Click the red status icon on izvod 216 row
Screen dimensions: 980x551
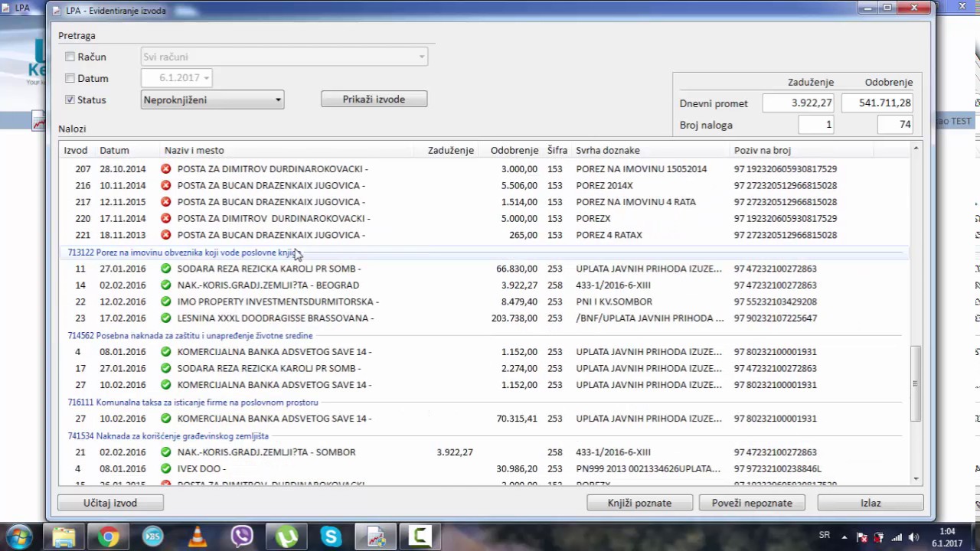click(165, 185)
